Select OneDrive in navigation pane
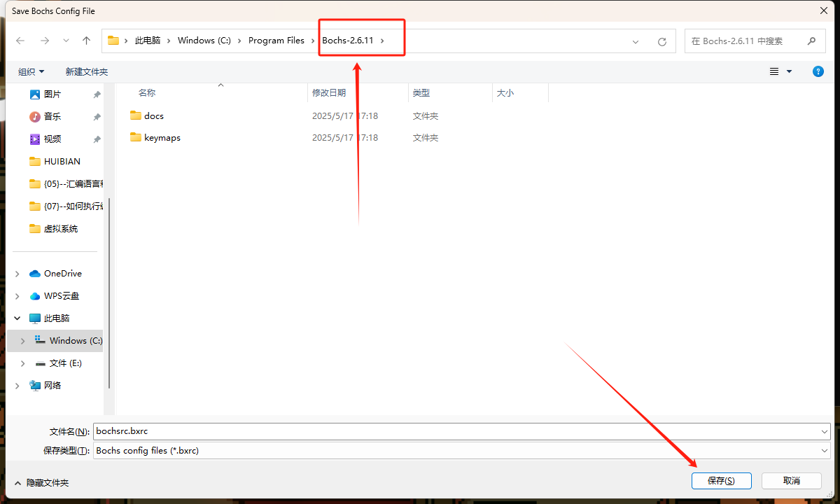The image size is (840, 504). click(63, 273)
